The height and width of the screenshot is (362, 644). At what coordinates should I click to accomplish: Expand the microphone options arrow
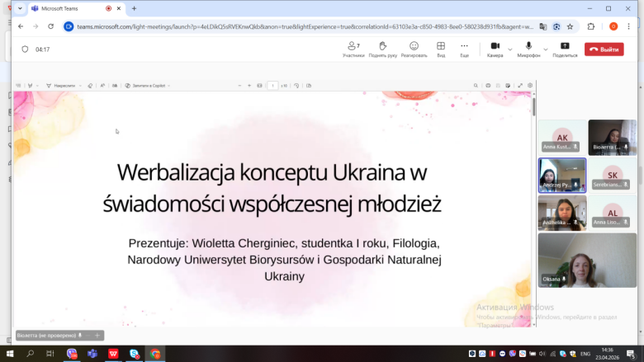tap(544, 49)
